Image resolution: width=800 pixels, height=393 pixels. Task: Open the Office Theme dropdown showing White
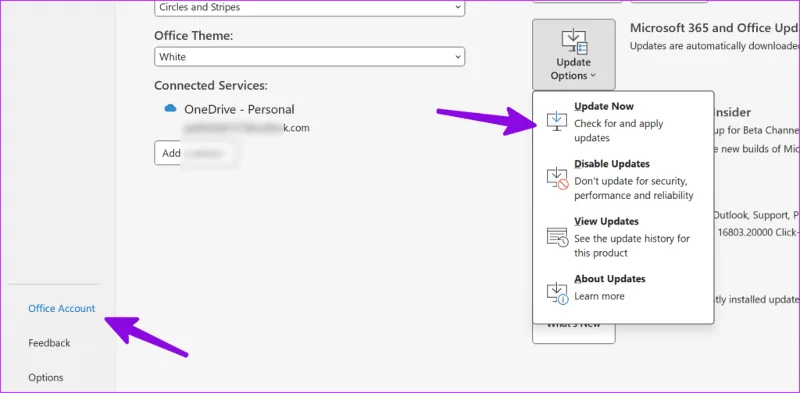click(309, 57)
